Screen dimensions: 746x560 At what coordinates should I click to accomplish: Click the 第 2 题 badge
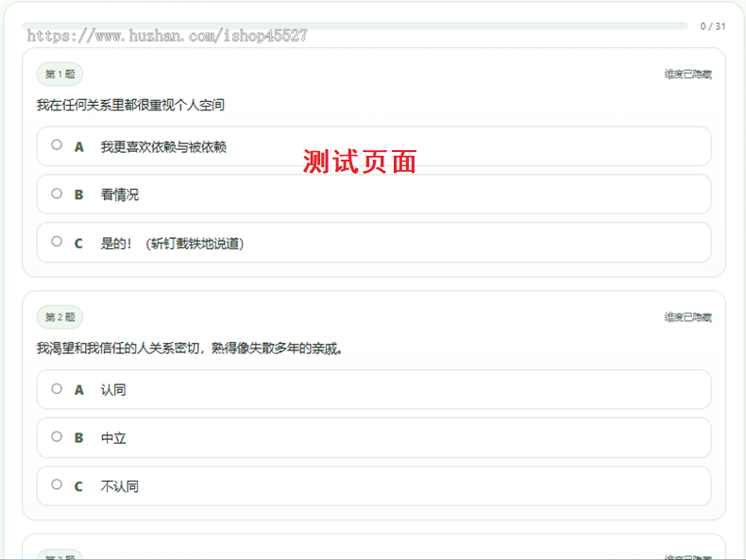coord(59,317)
